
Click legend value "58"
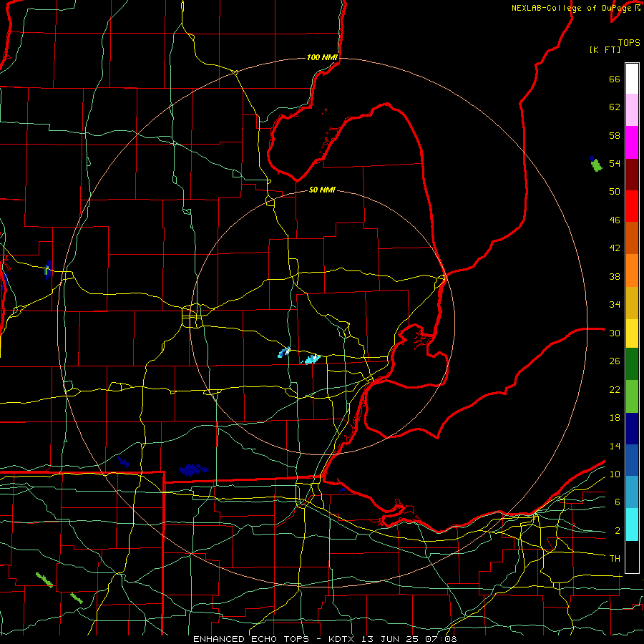point(615,135)
